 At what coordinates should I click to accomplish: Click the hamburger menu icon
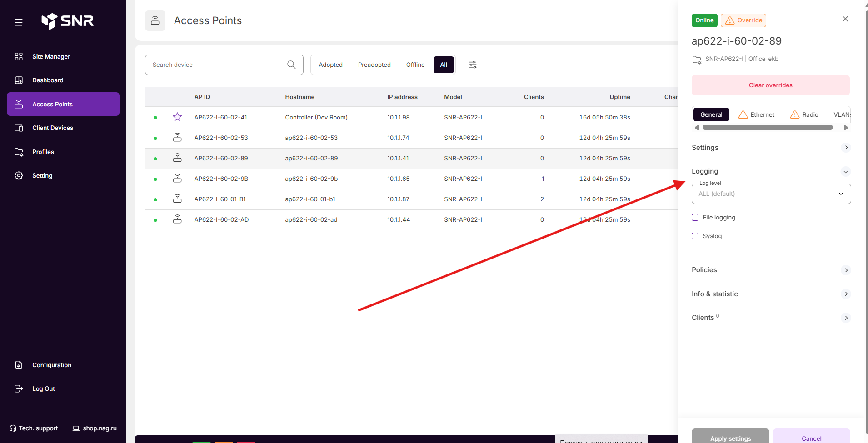(19, 22)
